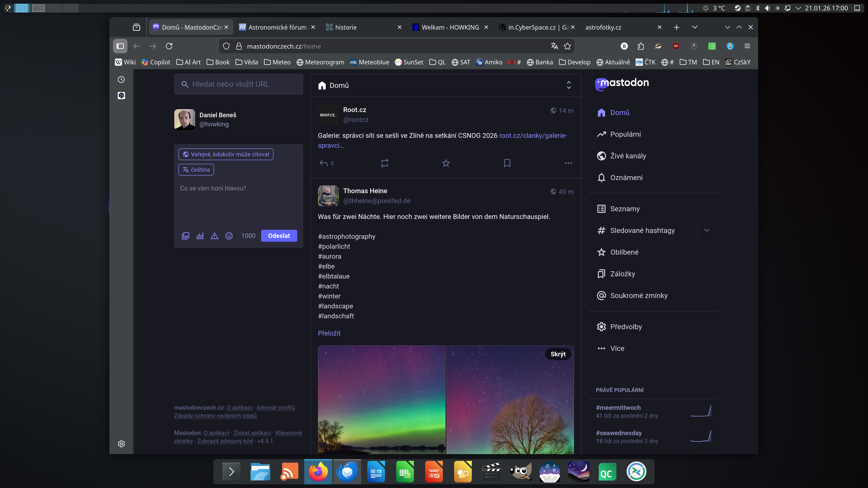Click the attach media icon in the composer
This screenshot has width=868, height=488.
pos(185,236)
